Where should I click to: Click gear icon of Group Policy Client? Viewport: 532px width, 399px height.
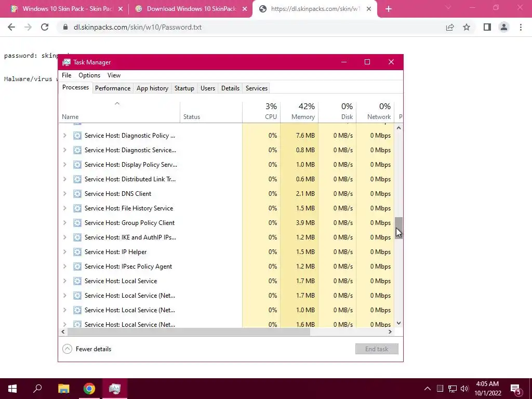77,223
